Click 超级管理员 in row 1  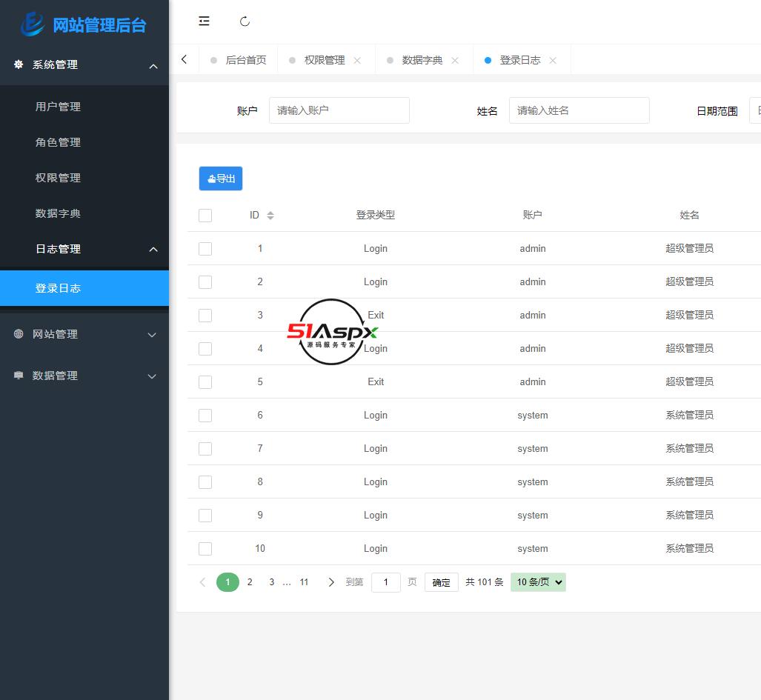click(689, 248)
